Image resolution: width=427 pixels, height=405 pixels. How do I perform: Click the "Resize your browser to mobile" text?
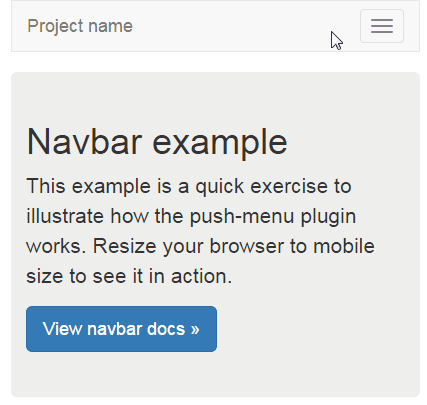[x=234, y=247]
